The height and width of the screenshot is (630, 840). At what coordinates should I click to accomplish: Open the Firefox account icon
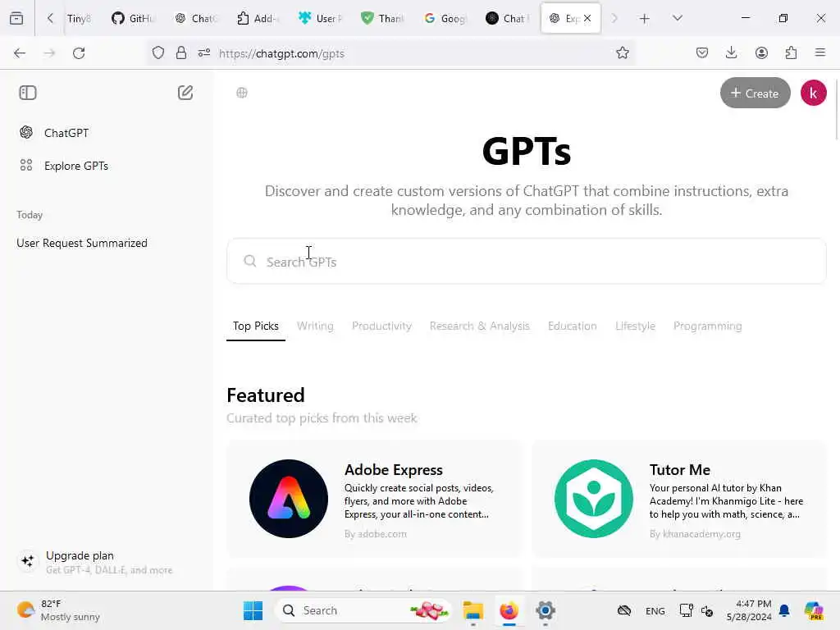click(x=761, y=53)
